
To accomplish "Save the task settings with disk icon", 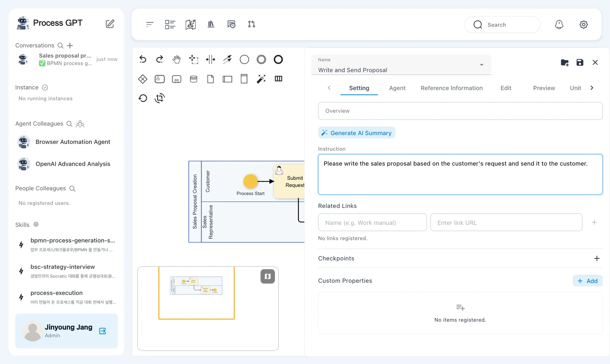I will [580, 62].
